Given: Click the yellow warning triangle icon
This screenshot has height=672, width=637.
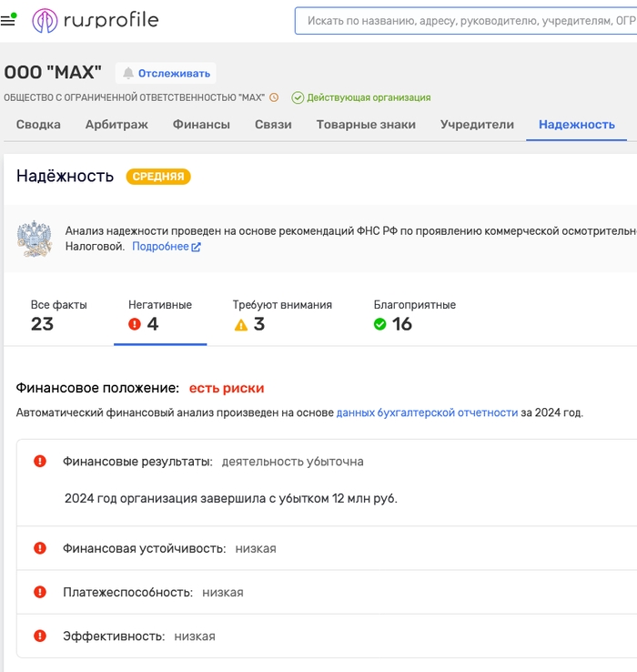Looking at the screenshot, I should tap(241, 325).
